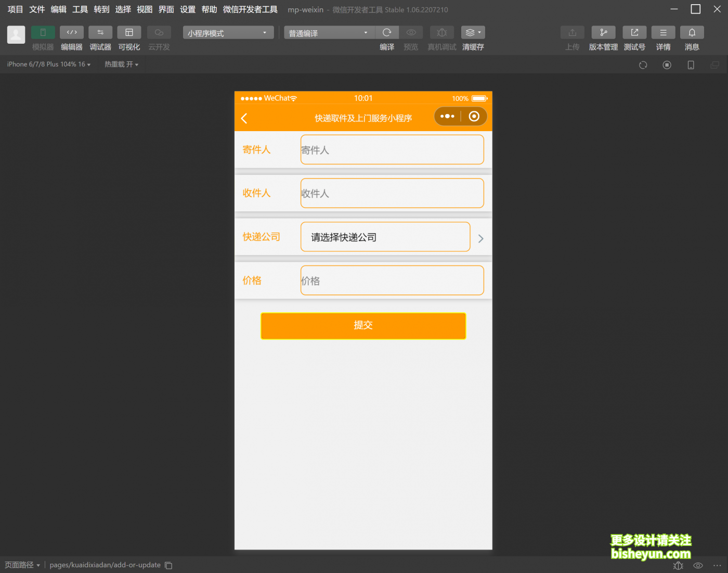Toggle the simulator panel (模拟器)
This screenshot has width=728, height=573.
[x=43, y=32]
